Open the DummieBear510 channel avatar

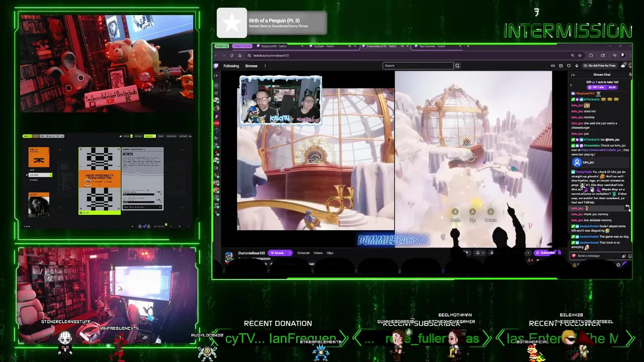pyautogui.click(x=229, y=257)
